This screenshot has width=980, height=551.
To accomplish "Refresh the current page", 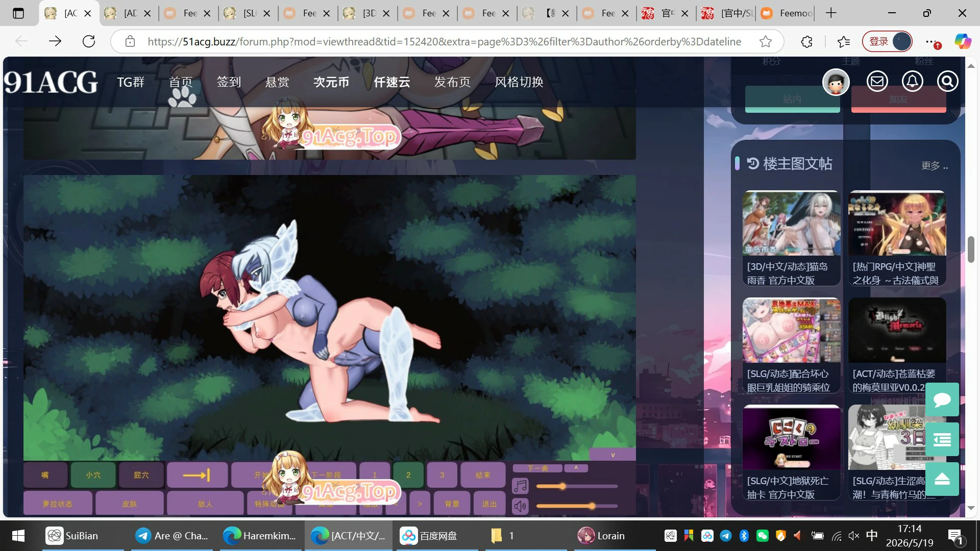I will tap(89, 41).
